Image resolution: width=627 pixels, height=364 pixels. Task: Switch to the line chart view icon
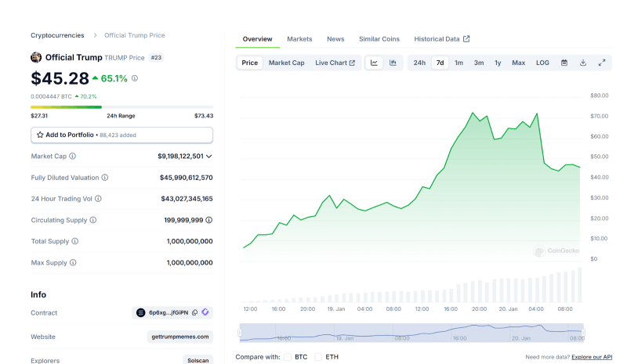click(375, 63)
